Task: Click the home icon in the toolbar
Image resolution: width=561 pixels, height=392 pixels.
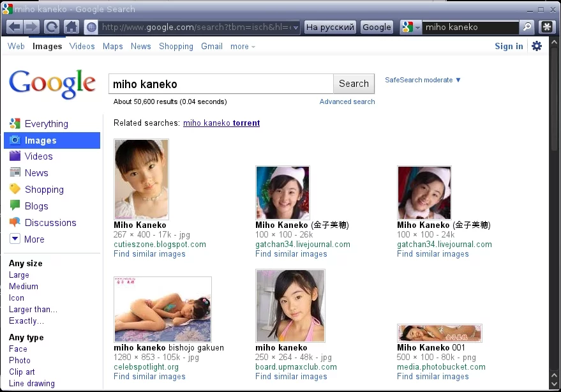Action: click(x=71, y=27)
